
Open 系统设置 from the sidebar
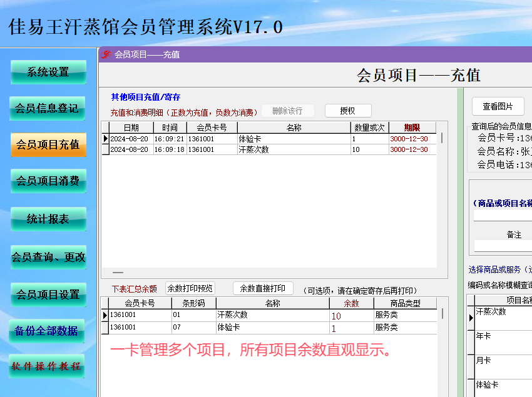(48, 73)
